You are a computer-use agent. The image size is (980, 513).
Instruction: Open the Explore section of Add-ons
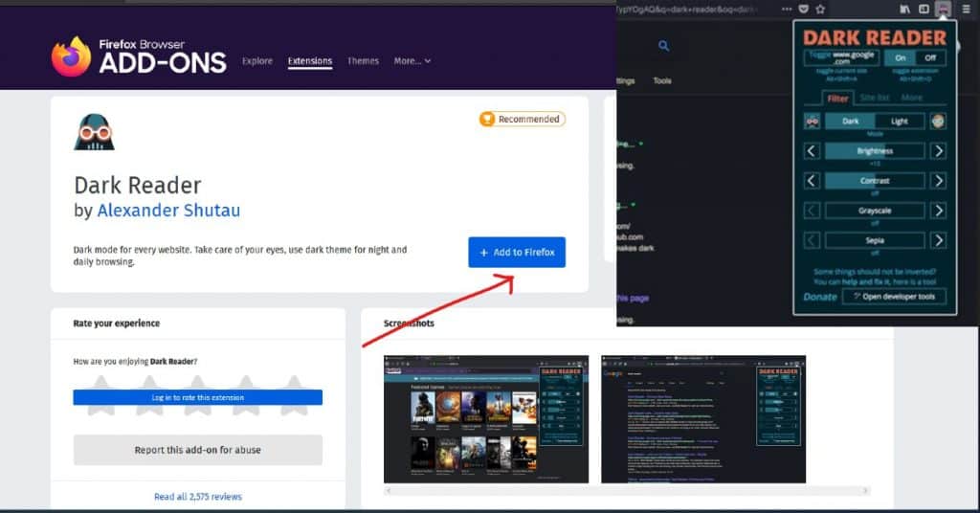(257, 61)
